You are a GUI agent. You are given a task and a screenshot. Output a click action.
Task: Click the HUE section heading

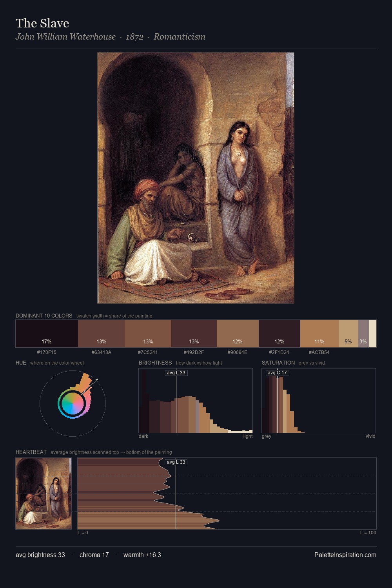coord(21,363)
